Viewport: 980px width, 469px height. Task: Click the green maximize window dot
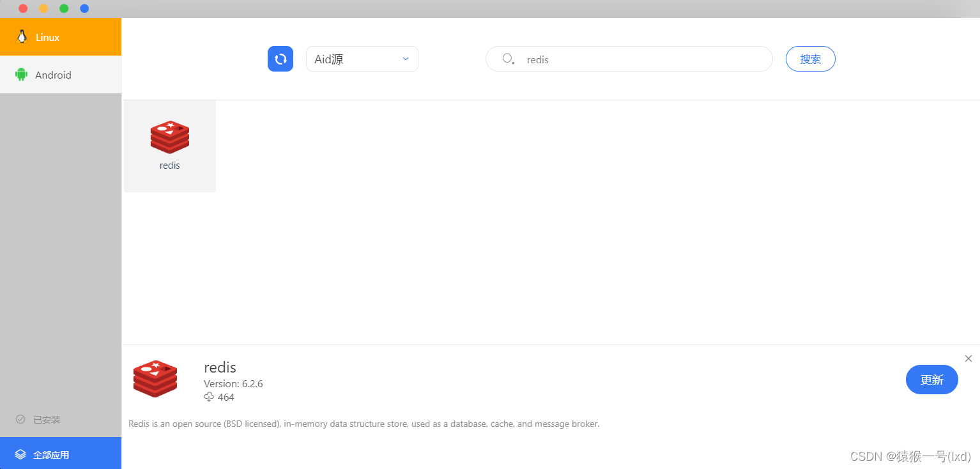point(64,9)
